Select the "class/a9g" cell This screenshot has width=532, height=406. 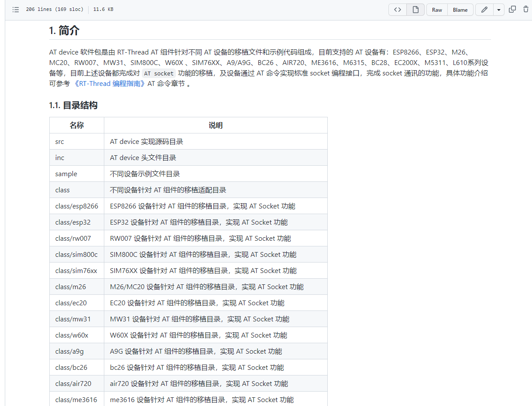77,351
